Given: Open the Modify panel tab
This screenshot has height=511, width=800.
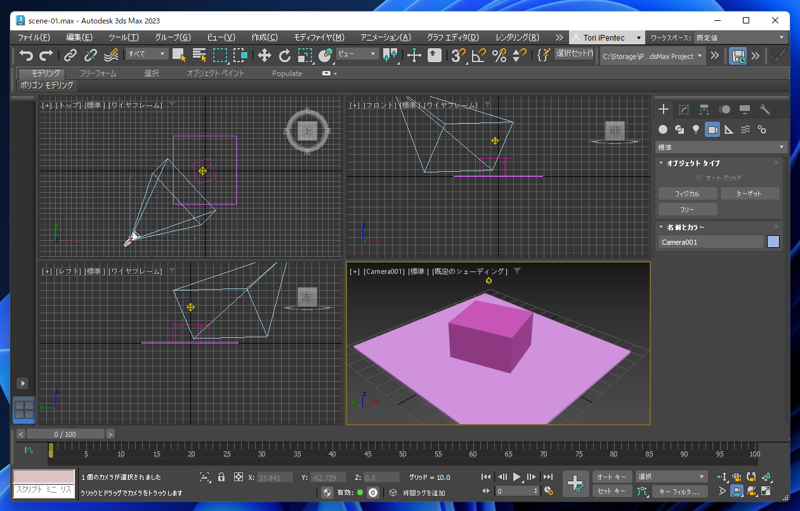Looking at the screenshot, I should point(684,110).
